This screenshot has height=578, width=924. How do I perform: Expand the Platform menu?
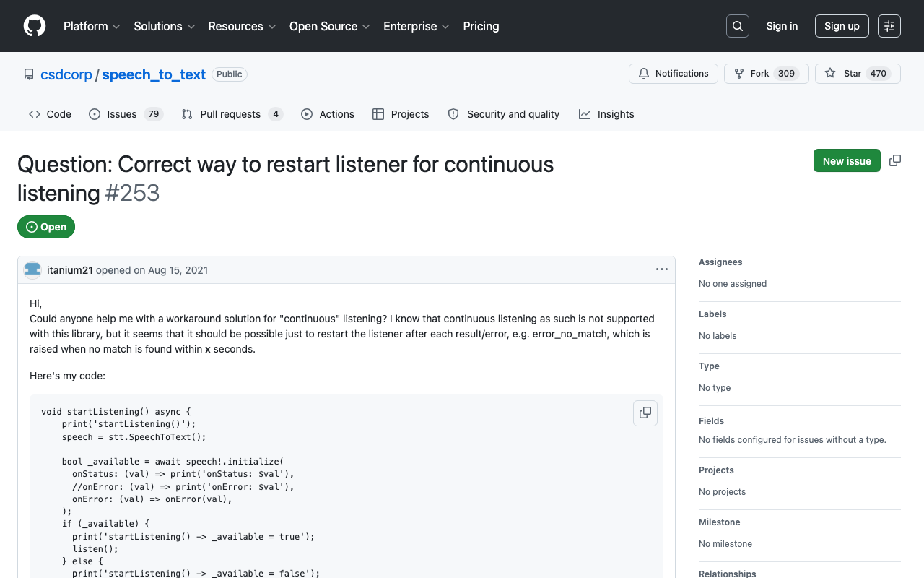(91, 26)
